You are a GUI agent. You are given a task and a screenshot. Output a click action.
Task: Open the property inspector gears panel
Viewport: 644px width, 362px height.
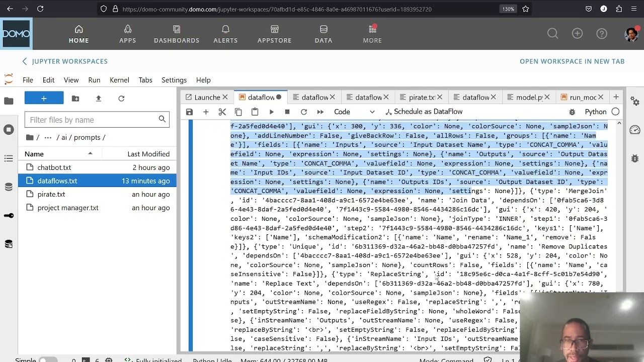click(635, 101)
